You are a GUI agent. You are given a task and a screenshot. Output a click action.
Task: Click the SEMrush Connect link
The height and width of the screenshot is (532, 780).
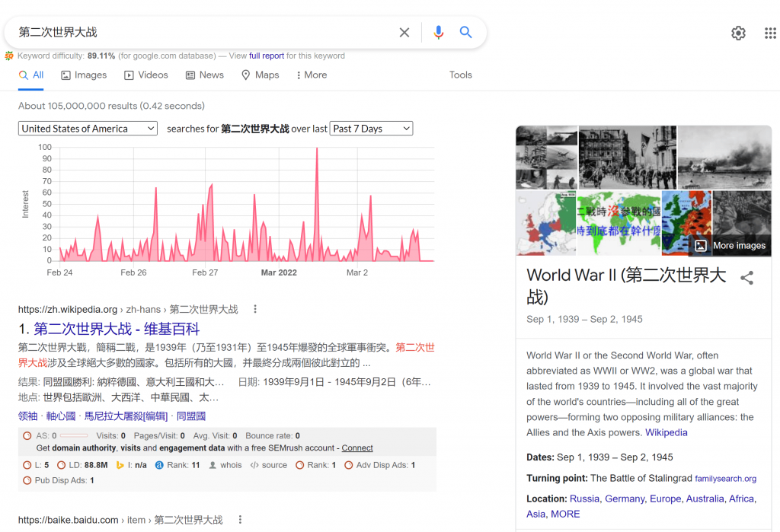(x=357, y=448)
